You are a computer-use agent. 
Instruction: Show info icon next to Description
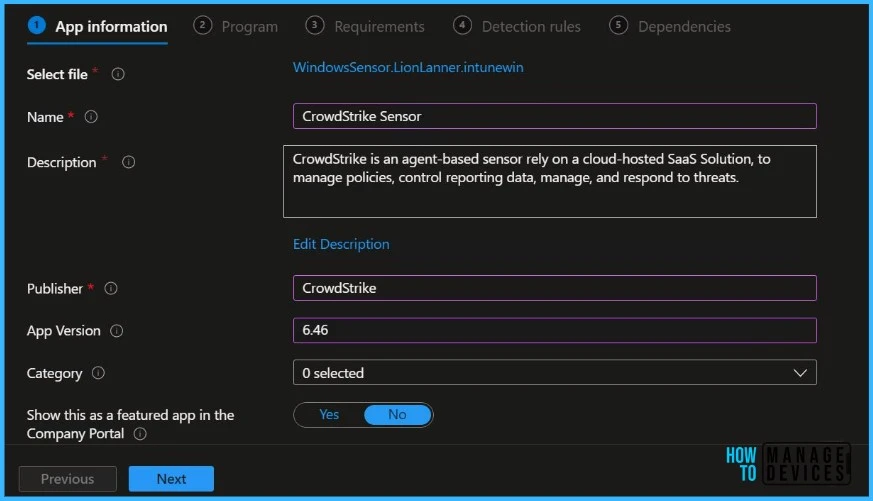(129, 162)
